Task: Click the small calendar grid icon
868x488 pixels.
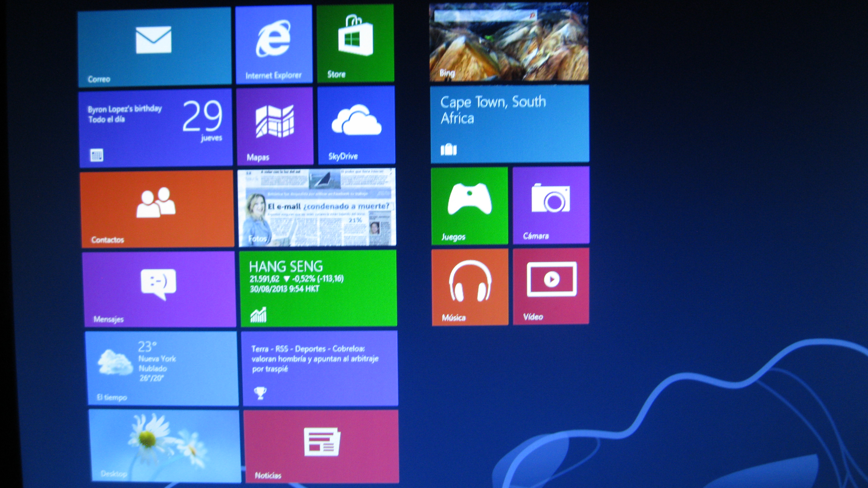Action: [x=97, y=155]
